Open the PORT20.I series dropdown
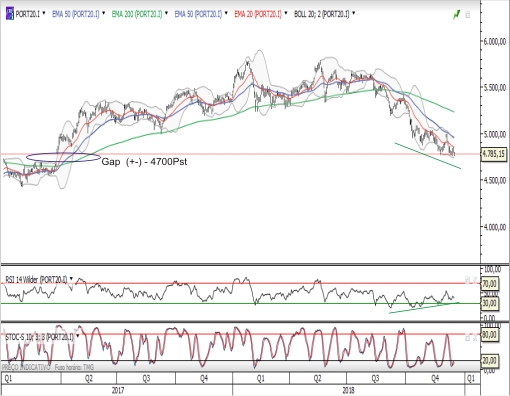The height and width of the screenshot is (396, 510). click(44, 14)
